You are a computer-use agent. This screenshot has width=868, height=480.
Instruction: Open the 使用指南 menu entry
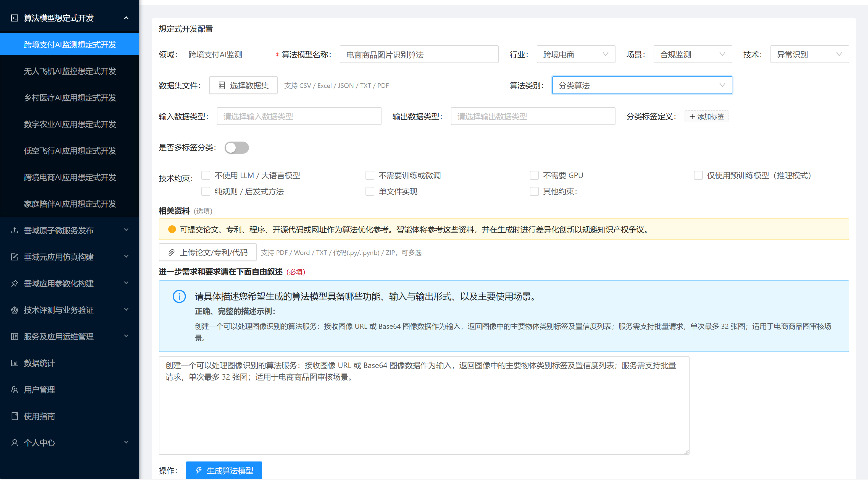[x=69, y=416]
